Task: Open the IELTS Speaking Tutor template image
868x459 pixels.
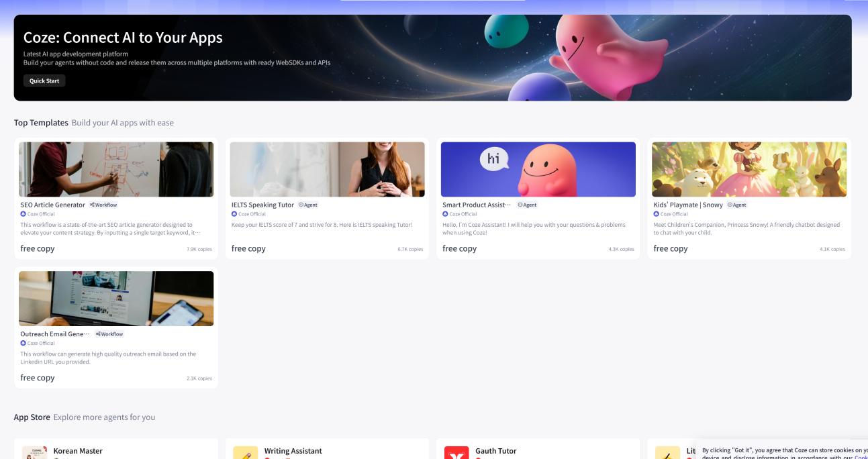Action: [327, 169]
